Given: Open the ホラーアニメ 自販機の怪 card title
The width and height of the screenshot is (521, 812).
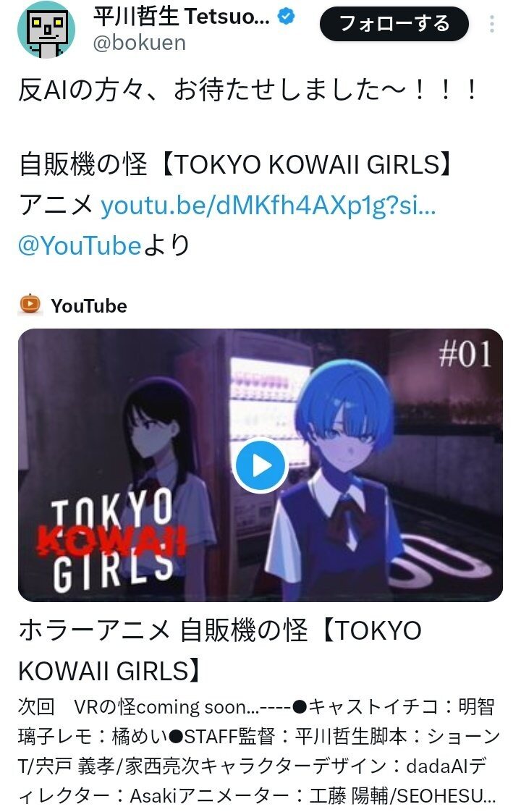Looking at the screenshot, I should (x=221, y=651).
